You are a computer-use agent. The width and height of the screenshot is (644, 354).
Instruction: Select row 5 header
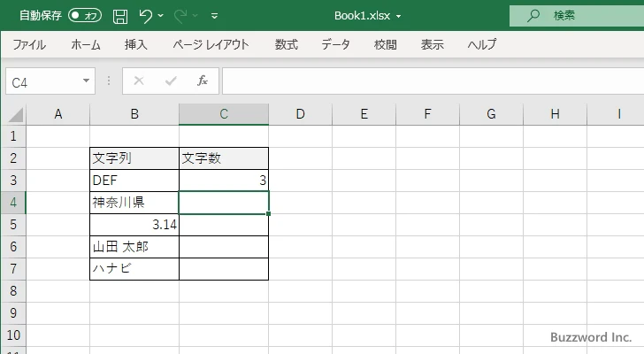[12, 225]
